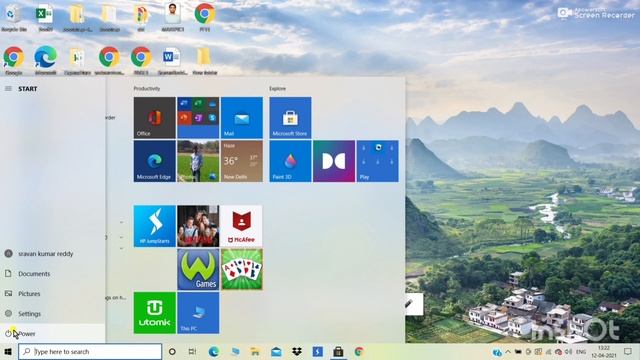Click the Power option in Start
The image size is (640, 360).
coord(53,333)
